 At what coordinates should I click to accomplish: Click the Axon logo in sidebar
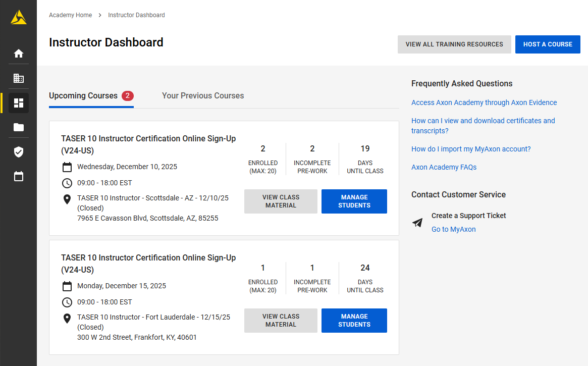pos(19,18)
